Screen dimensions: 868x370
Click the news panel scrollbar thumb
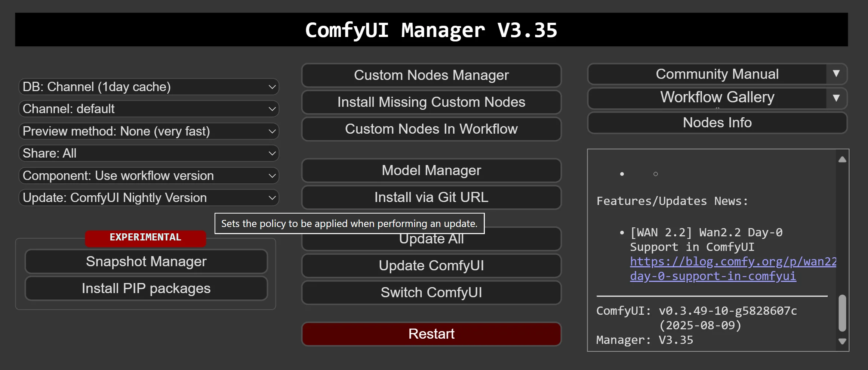tap(842, 313)
